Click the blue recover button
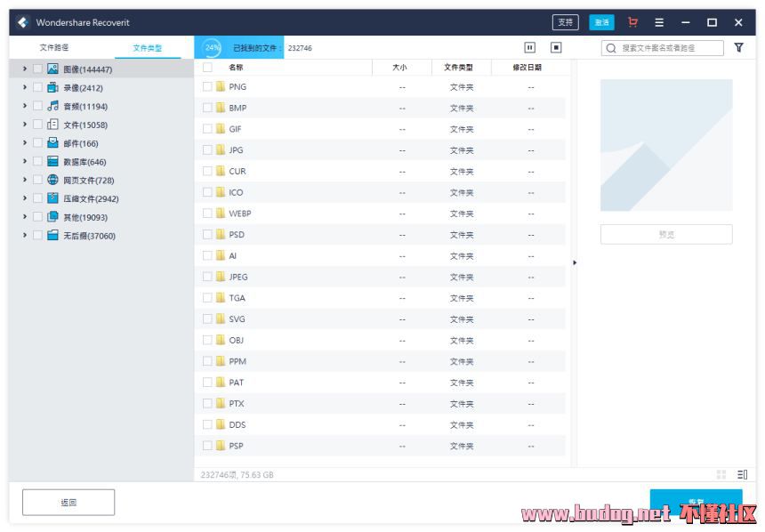 [x=697, y=503]
